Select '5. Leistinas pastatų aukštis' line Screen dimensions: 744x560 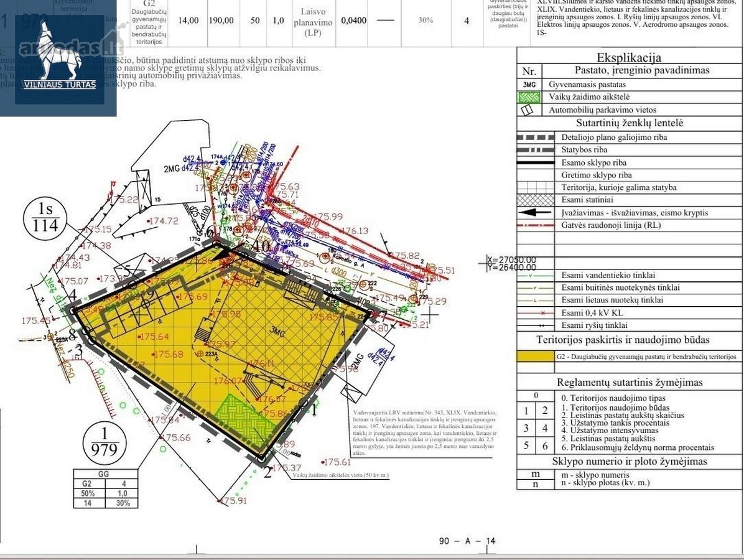(x=608, y=439)
